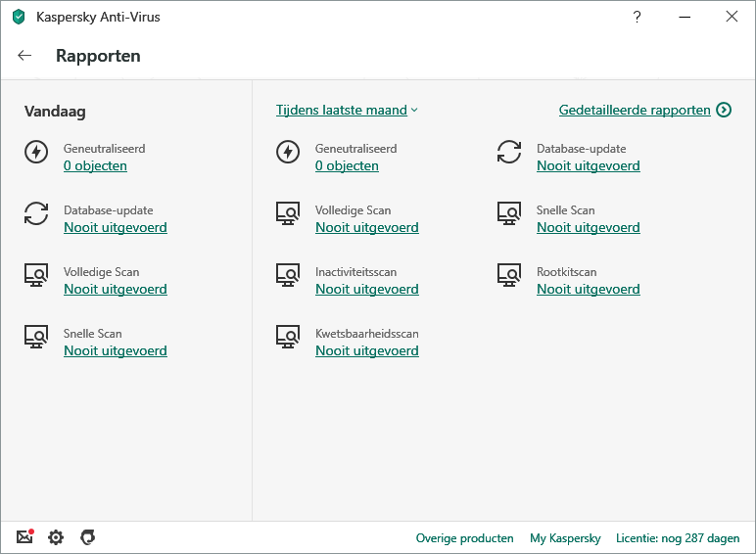756x554 pixels.
Task: Open help with the question mark icon
Action: tap(637, 17)
